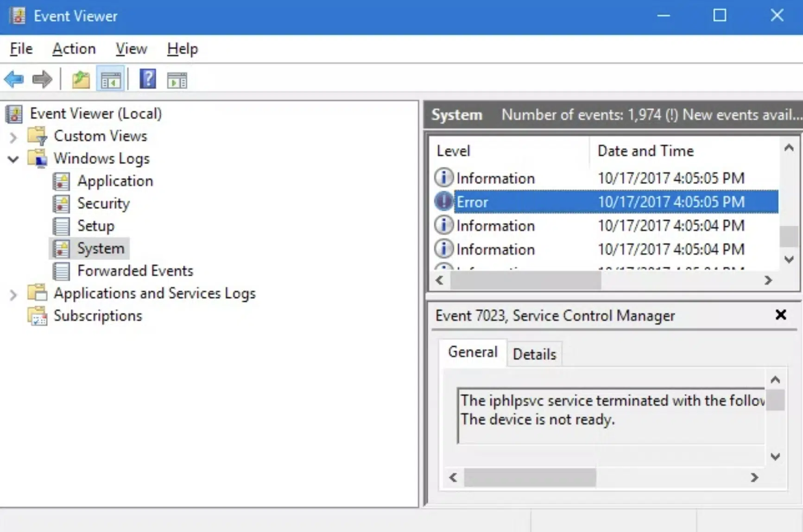
Task: Click the event list scrollbar down arrow
Action: (x=788, y=260)
